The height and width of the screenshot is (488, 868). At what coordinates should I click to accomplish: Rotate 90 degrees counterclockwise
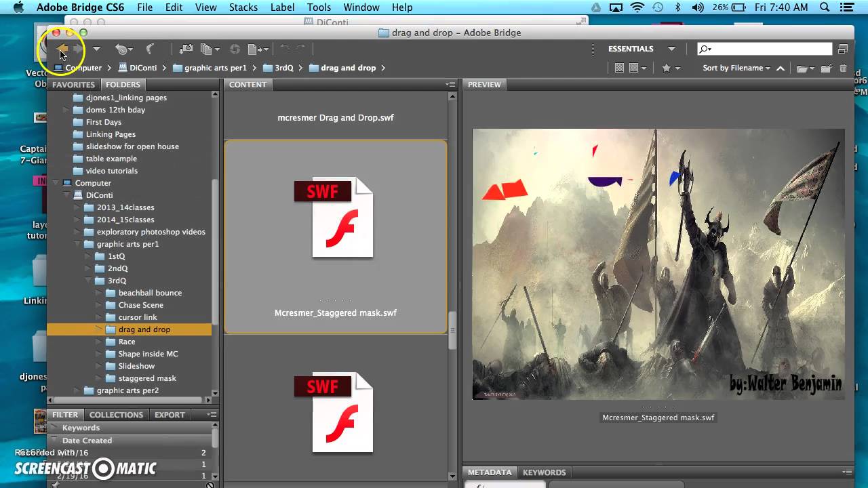pos(285,49)
